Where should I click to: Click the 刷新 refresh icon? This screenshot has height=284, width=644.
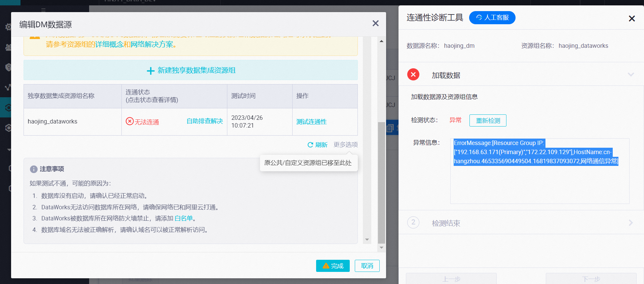(310, 145)
